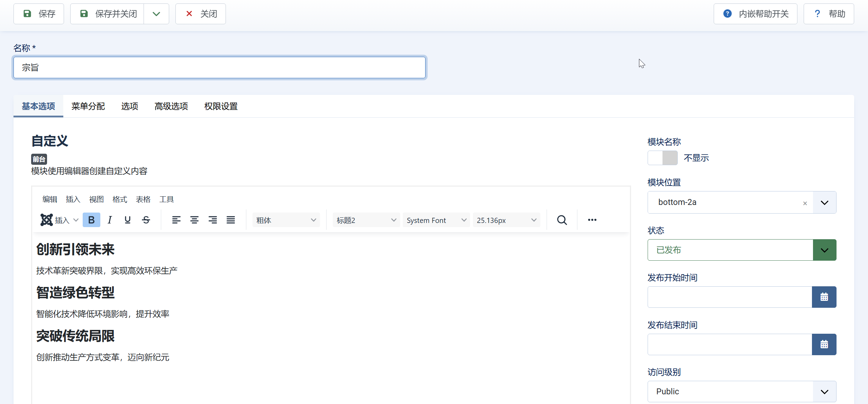
Task: Clear the bottom-2a position selection
Action: [x=805, y=203]
